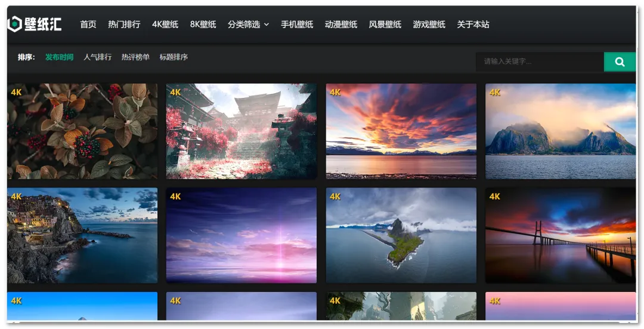This screenshot has width=644, height=329.
Task: Open the 8K壁纸 section
Action: click(203, 24)
